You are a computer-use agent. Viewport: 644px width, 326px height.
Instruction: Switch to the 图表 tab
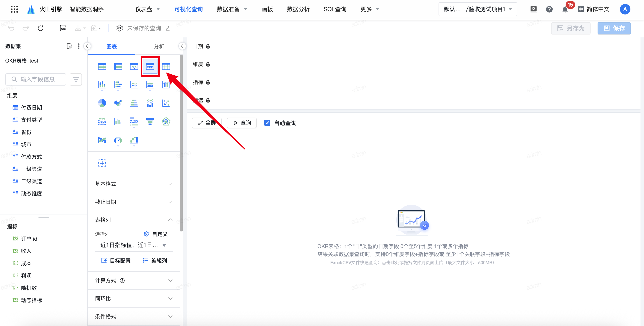(x=111, y=47)
